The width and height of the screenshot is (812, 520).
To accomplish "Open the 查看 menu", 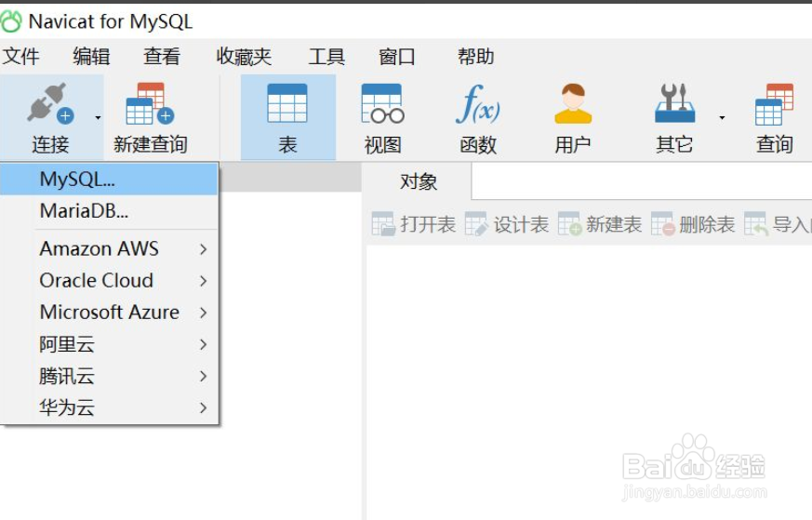I will coord(162,56).
